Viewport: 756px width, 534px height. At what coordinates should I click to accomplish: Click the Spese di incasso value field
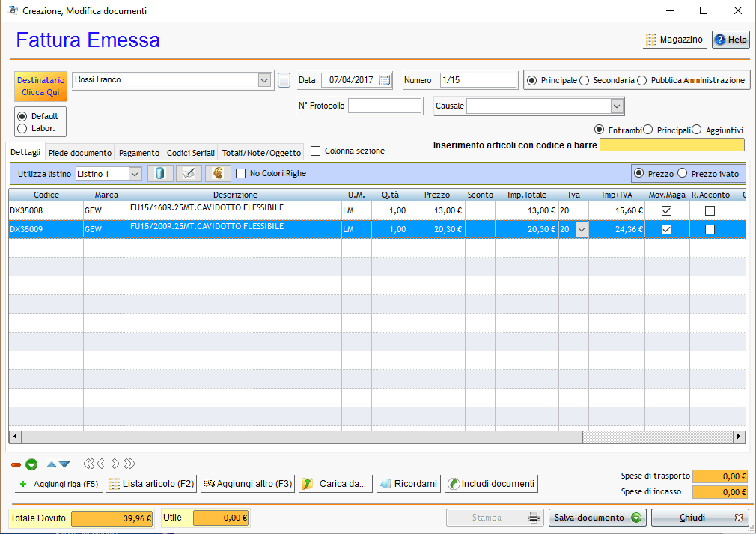pos(720,492)
